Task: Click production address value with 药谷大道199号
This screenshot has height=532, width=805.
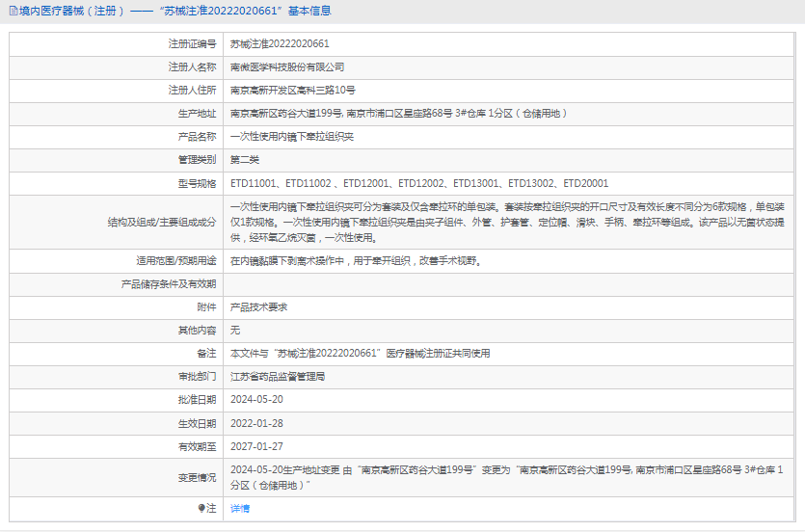Action: 398,114
